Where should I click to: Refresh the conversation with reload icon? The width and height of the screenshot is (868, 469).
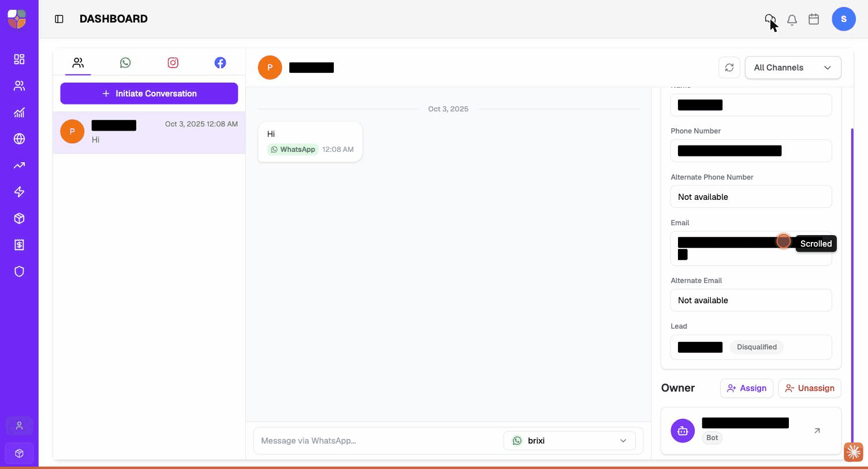[729, 68]
